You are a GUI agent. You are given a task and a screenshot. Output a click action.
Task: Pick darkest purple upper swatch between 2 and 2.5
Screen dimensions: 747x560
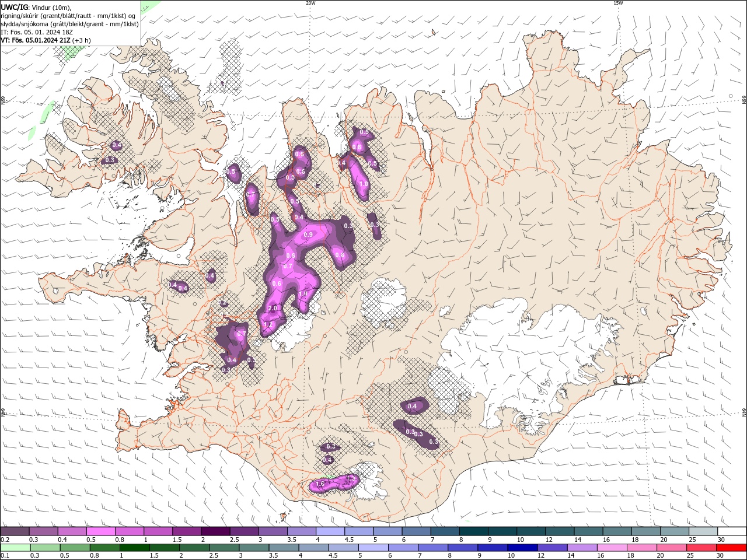click(215, 531)
